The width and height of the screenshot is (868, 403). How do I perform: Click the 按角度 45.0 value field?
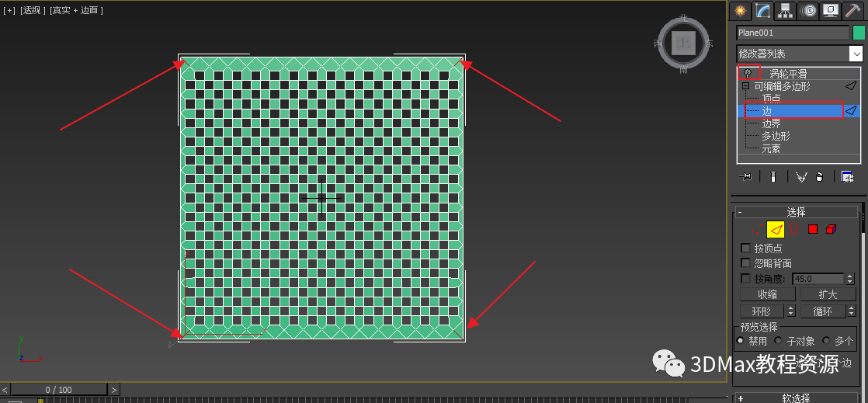pos(818,279)
